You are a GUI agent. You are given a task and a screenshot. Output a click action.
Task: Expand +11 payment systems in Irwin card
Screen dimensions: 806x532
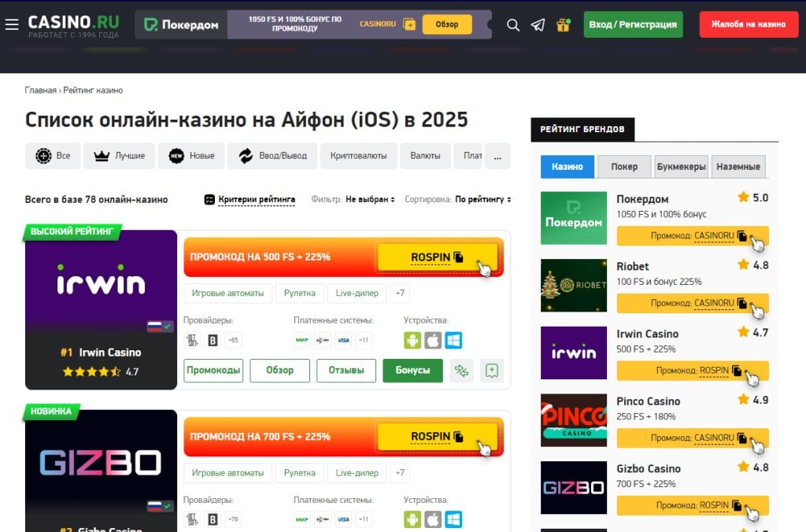pos(364,340)
